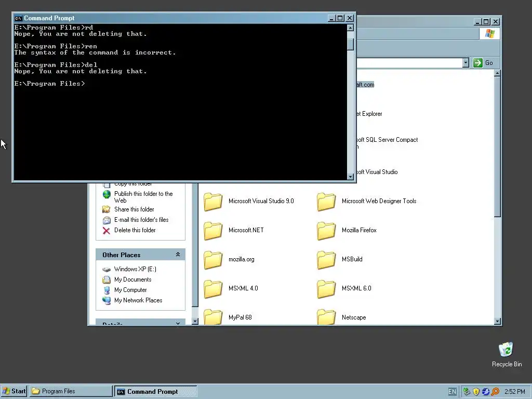Viewport: 532px width, 399px height.
Task: Select the Netscape folder icon
Action: [x=326, y=316]
